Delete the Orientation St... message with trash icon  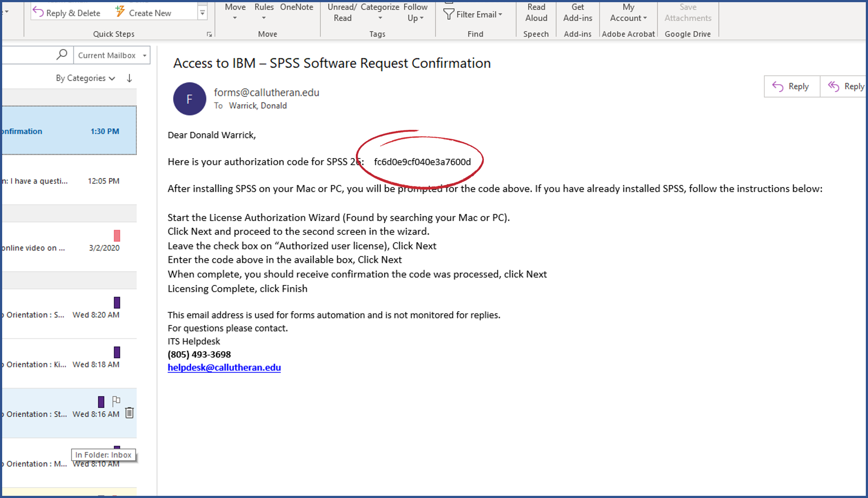click(129, 413)
